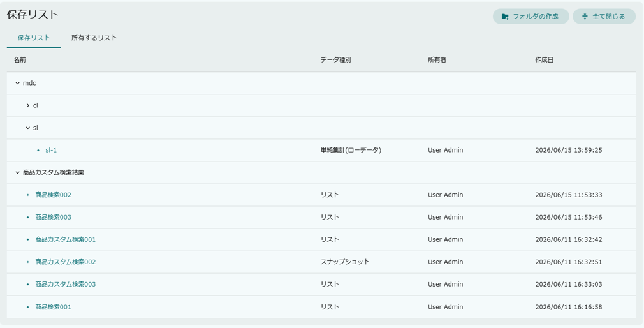Image resolution: width=644 pixels, height=328 pixels.
Task: Open the 商品検索003 link
Action: [x=53, y=217]
